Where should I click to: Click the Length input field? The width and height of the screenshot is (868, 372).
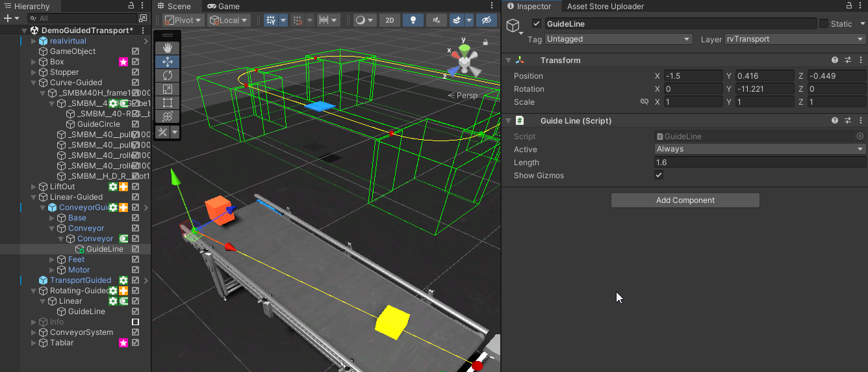click(x=759, y=163)
